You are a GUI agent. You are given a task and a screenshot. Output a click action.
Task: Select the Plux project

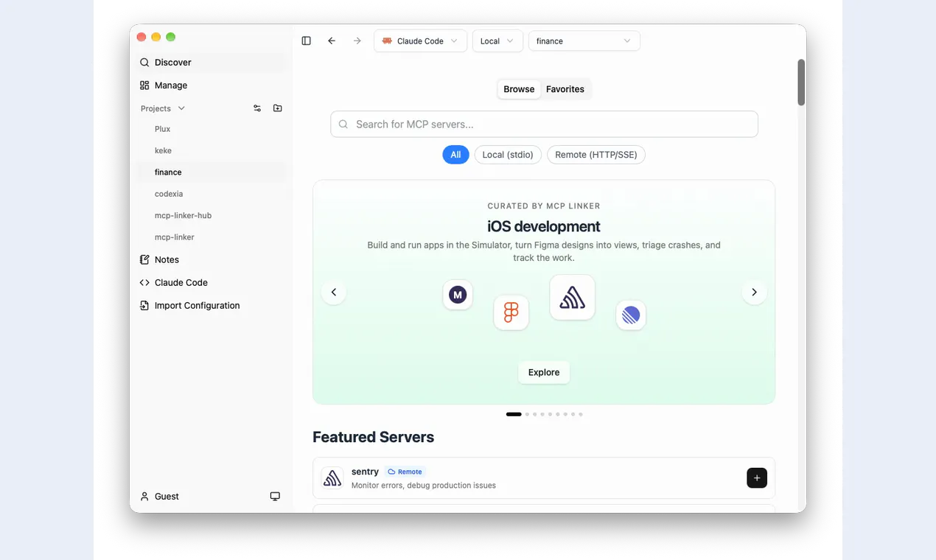pos(211,129)
